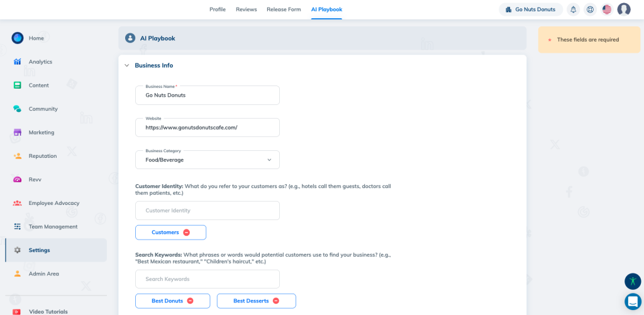Open the user profile avatar

pyautogui.click(x=623, y=9)
